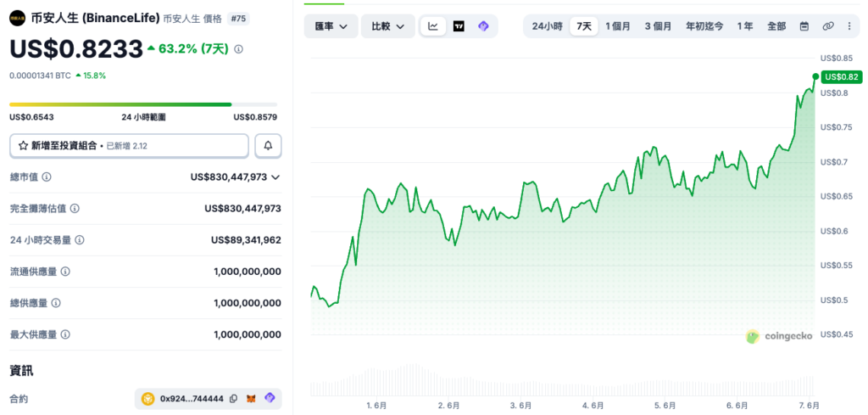The height and width of the screenshot is (415, 868).
Task: Click the #75 rank badge
Action: pos(238,19)
